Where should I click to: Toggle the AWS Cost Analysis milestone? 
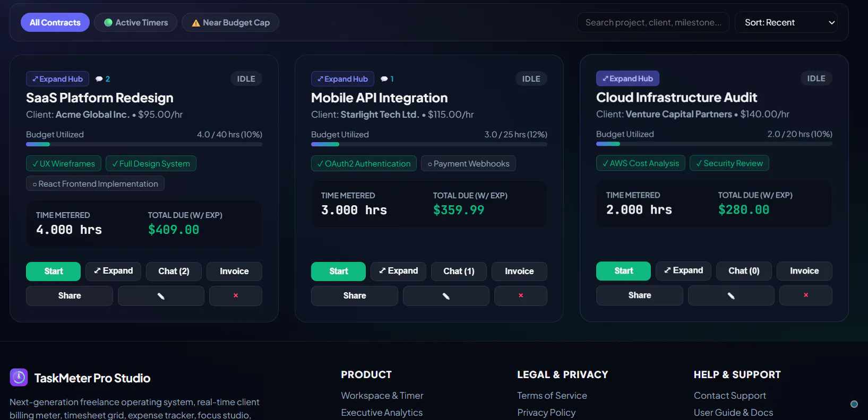pyautogui.click(x=641, y=163)
